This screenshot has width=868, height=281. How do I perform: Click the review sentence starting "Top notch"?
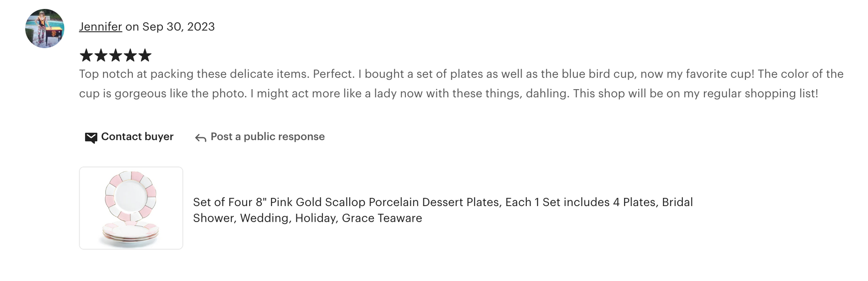click(x=194, y=74)
